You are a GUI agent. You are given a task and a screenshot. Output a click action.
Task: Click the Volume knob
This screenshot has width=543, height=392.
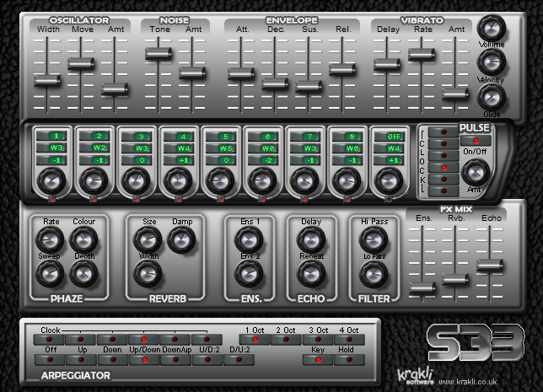click(491, 28)
